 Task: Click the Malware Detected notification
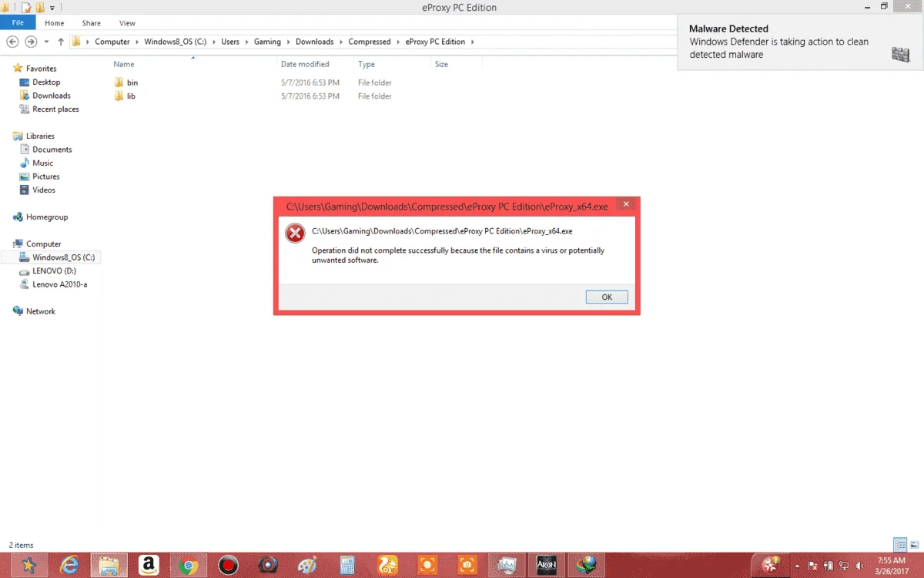[x=801, y=42]
